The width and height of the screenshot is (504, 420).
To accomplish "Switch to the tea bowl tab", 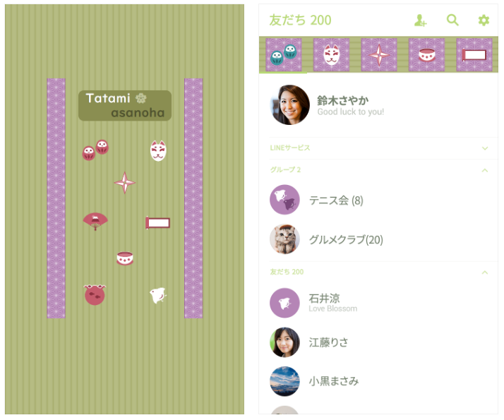I will [426, 54].
